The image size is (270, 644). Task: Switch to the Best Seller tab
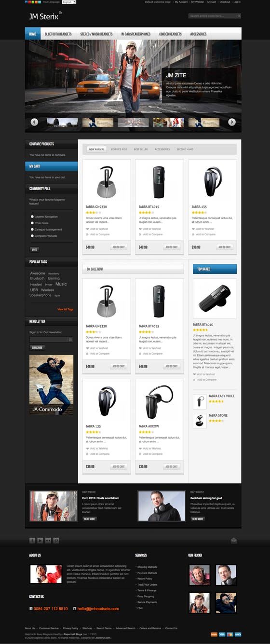(x=141, y=150)
